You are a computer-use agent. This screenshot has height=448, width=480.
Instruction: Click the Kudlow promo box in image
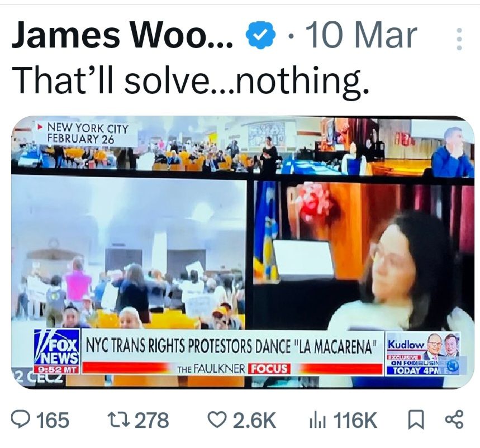click(x=424, y=353)
